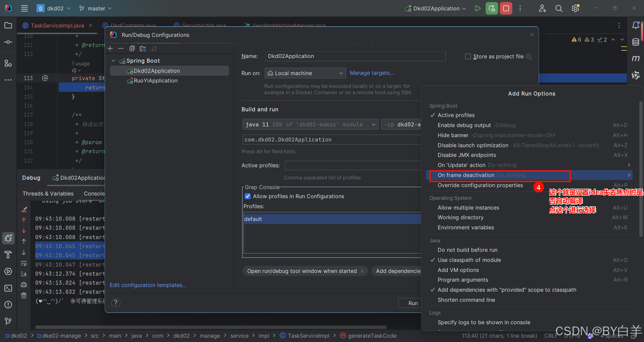Add new configuration with plus icon
Image resolution: width=644 pixels, height=342 pixels.
point(110,49)
